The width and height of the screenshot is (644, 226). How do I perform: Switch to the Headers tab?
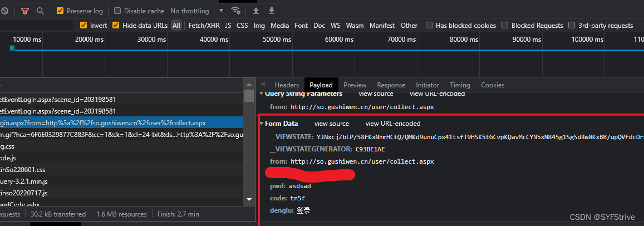click(x=287, y=85)
